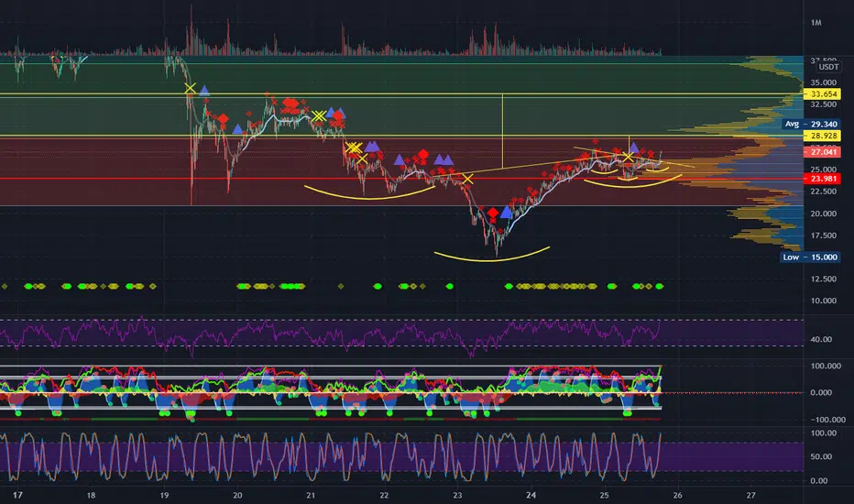This screenshot has width=854, height=504.
Task: Click the yellow 33.654 price label
Action: click(x=823, y=93)
